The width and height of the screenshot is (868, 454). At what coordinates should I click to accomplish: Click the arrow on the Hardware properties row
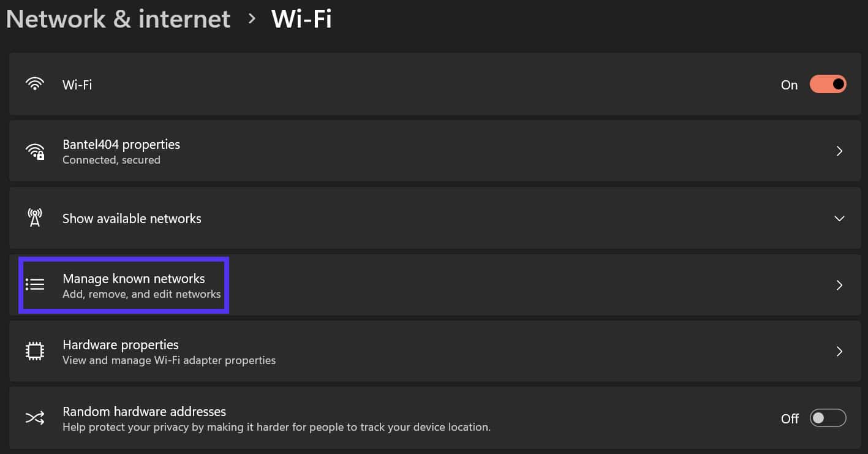coord(839,351)
